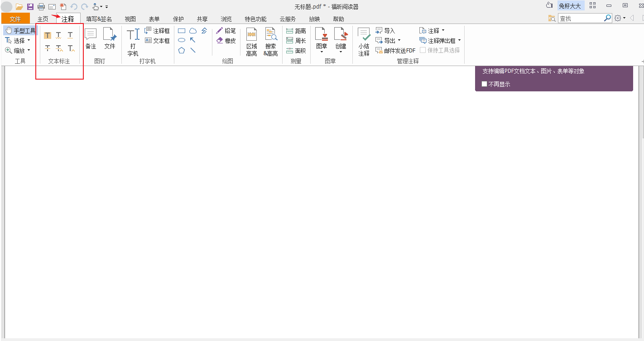
Task: Open the 注释弹出框 dropdown menu
Action: point(459,40)
